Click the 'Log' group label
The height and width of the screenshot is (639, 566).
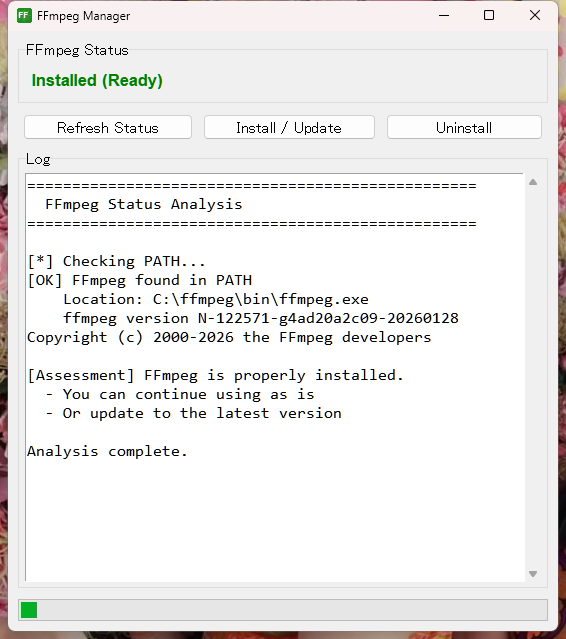click(x=38, y=159)
